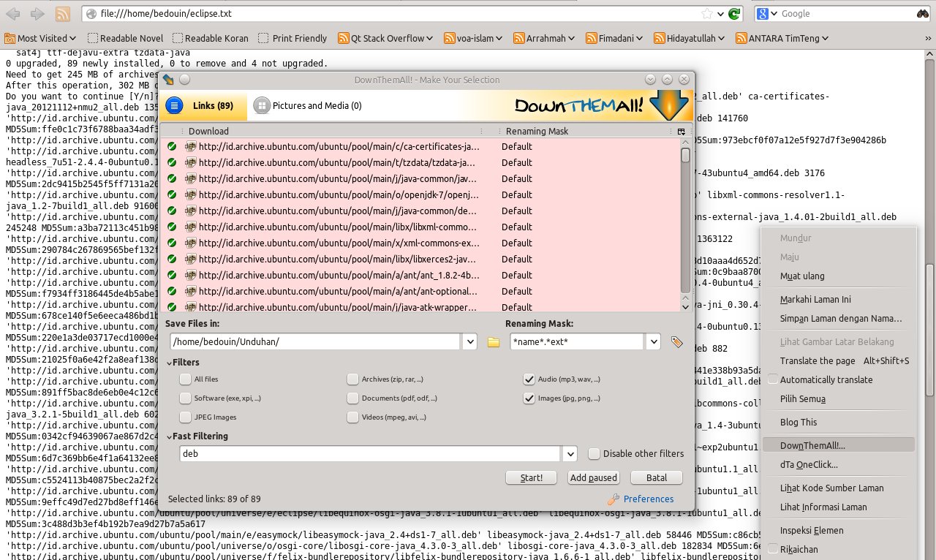
Task: Click the deb file icon in the ant_1.8.2 row
Action: 191,275
